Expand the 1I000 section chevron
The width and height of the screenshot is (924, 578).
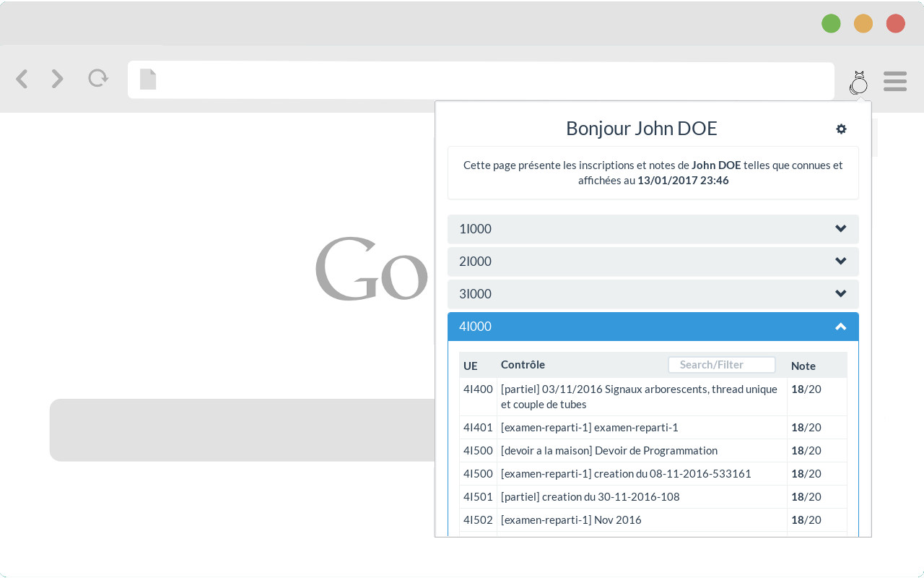840,229
